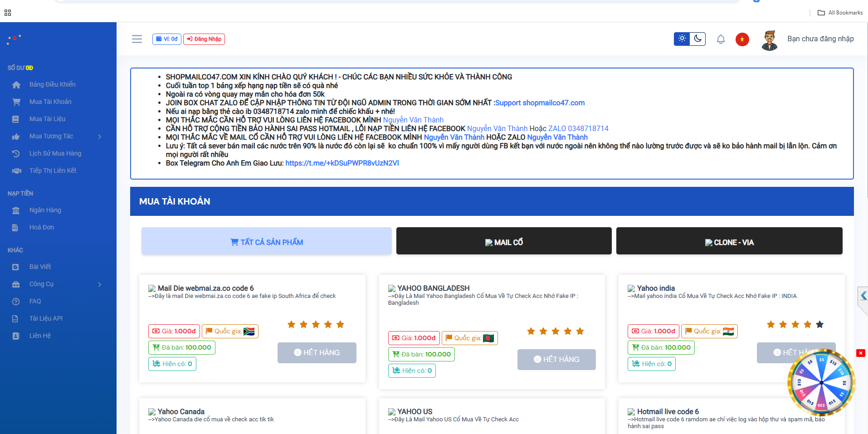Select the CLONE - VIA tab
Image resolution: width=868 pixels, height=434 pixels.
pyautogui.click(x=729, y=242)
